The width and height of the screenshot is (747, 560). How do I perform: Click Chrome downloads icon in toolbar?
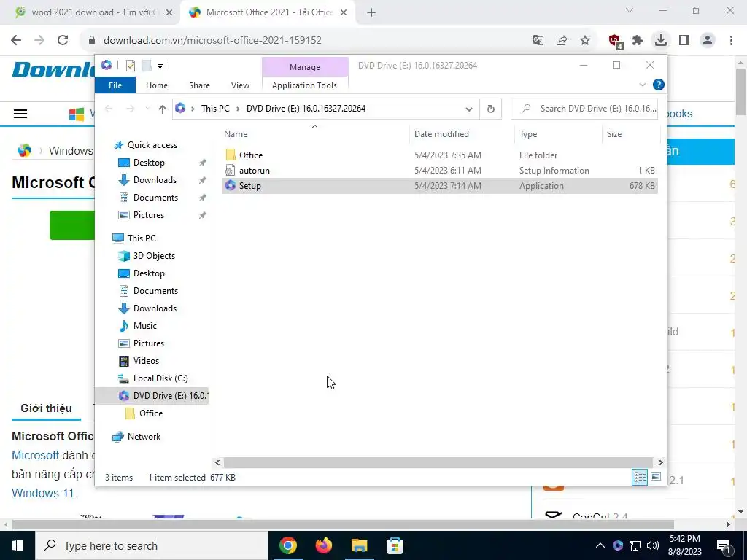tap(661, 40)
